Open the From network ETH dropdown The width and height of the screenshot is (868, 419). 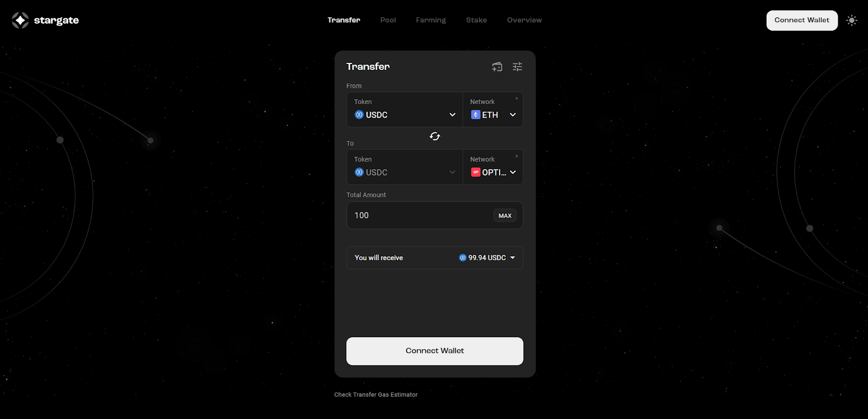coord(493,109)
